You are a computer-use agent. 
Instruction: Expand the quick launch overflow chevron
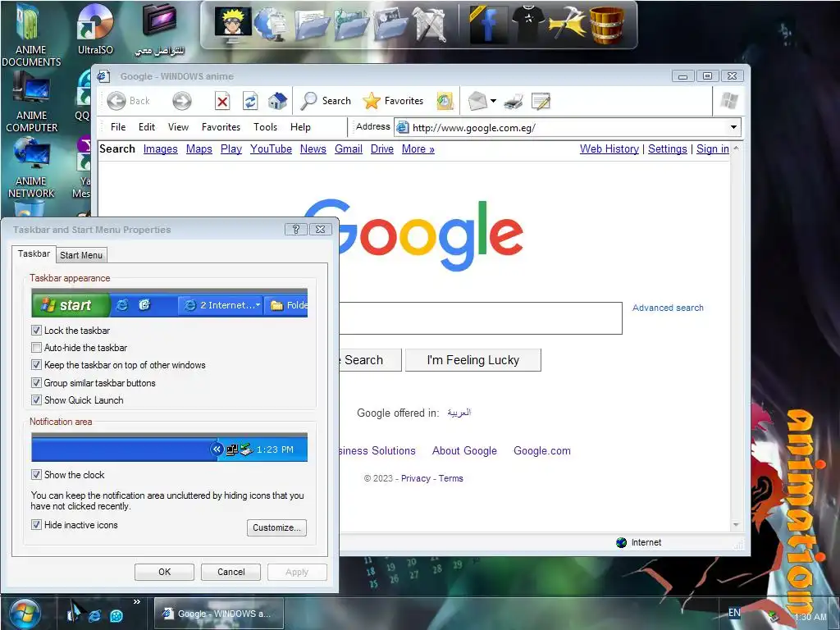click(137, 601)
